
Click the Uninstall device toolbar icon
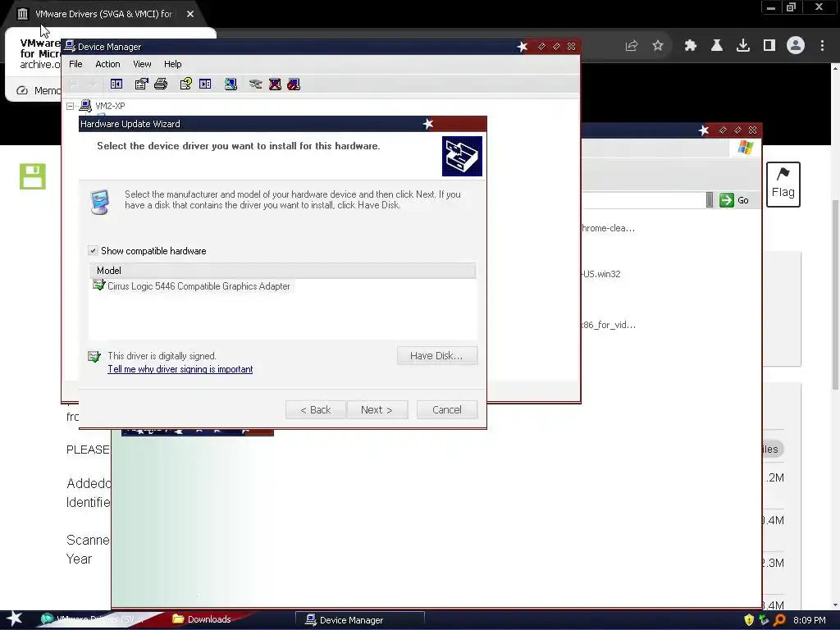point(275,84)
